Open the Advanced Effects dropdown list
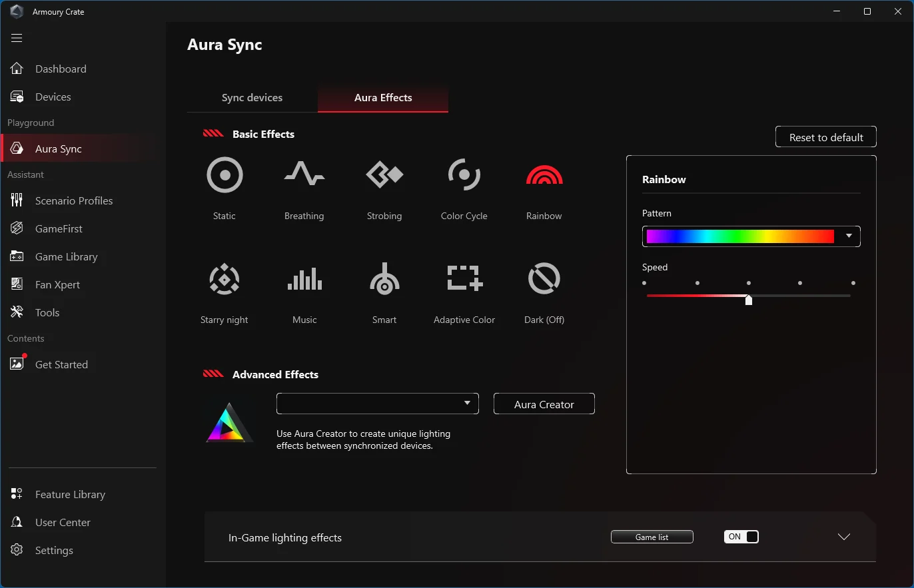The image size is (914, 588). tap(378, 404)
